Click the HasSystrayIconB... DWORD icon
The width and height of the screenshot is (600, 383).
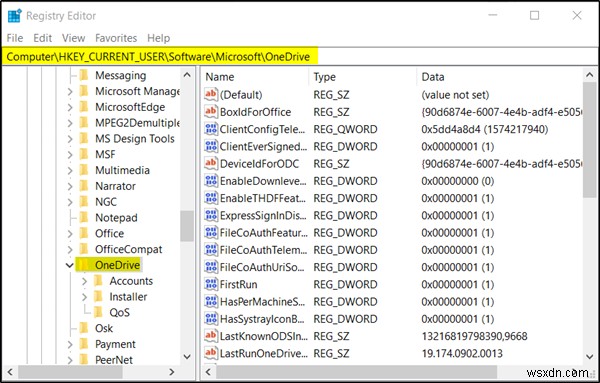pyautogui.click(x=211, y=318)
